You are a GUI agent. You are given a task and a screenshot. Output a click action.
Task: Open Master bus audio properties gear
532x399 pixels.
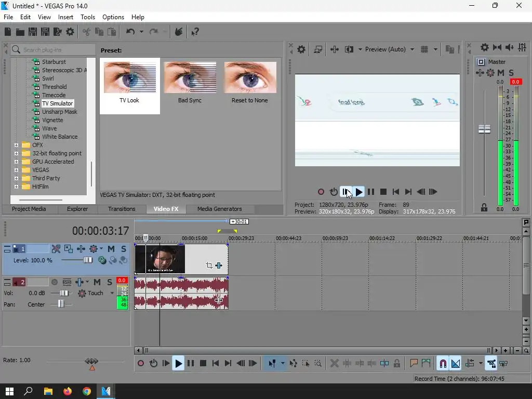[x=485, y=47]
